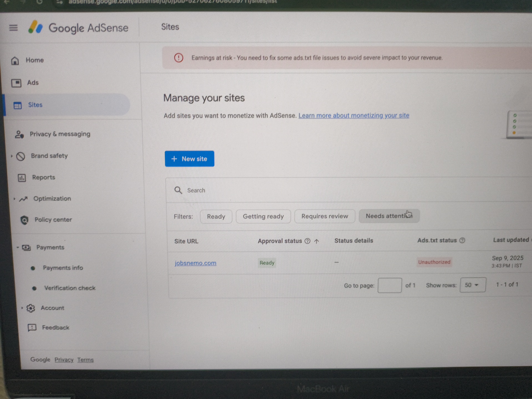Viewport: 532px width, 399px height.
Task: Click the Approval status column header
Action: click(x=280, y=241)
